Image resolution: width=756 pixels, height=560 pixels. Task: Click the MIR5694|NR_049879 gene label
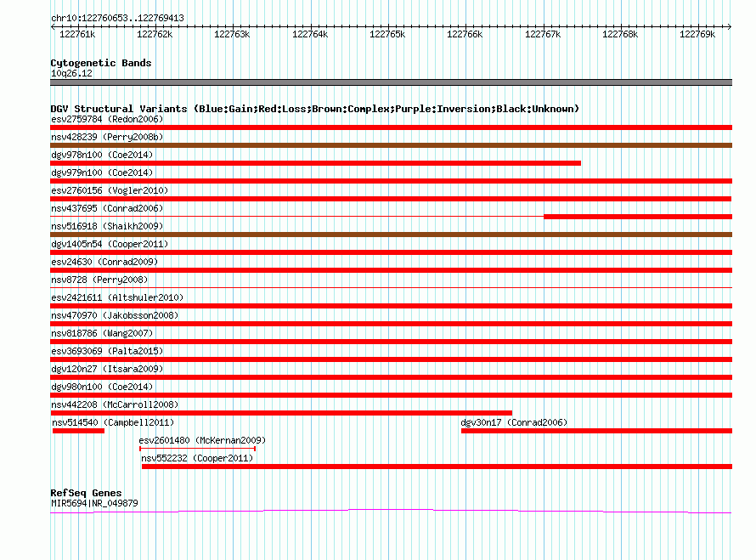94,503
